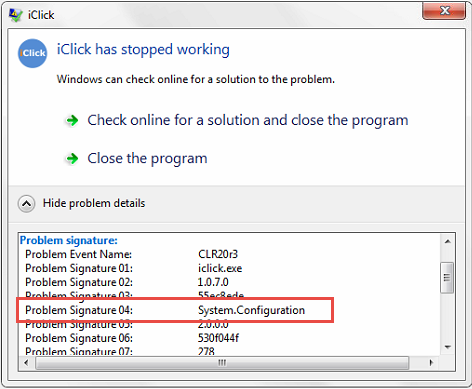Click the vertical scrollbar up arrow
The width and height of the screenshot is (472, 389).
(x=448, y=241)
